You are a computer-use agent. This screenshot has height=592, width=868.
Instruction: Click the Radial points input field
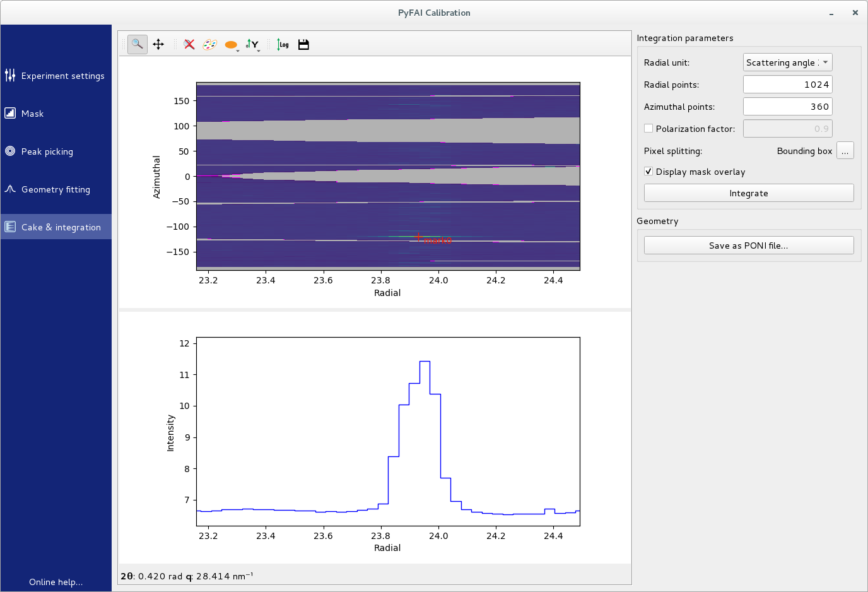point(787,85)
